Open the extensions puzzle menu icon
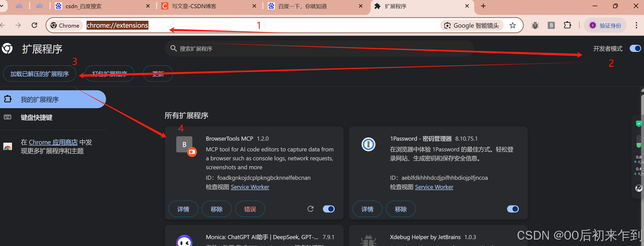 (567, 25)
